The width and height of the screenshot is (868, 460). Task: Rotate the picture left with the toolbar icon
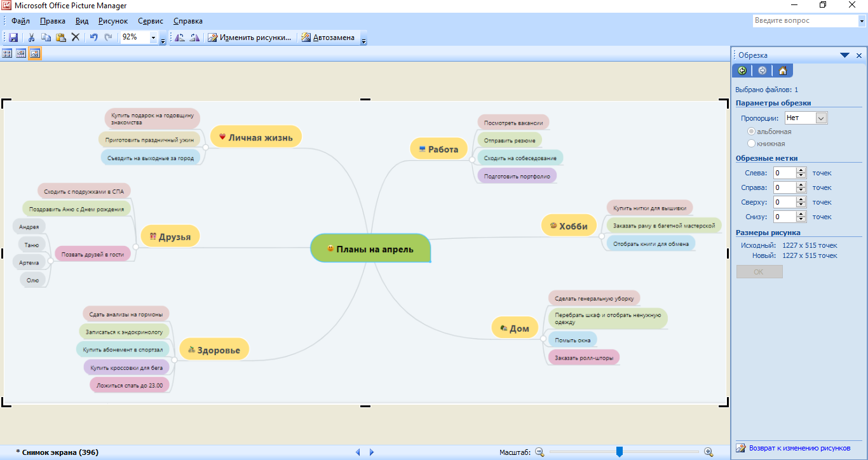pos(180,37)
